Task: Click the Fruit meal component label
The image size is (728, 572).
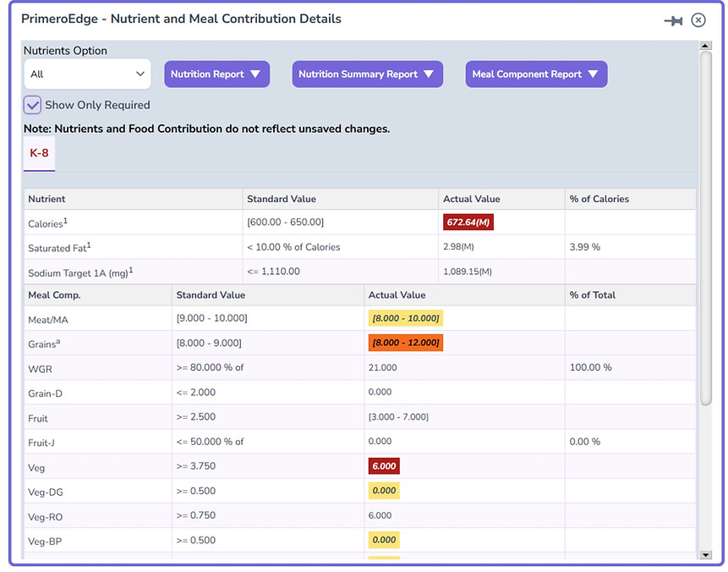Action: tap(37, 419)
